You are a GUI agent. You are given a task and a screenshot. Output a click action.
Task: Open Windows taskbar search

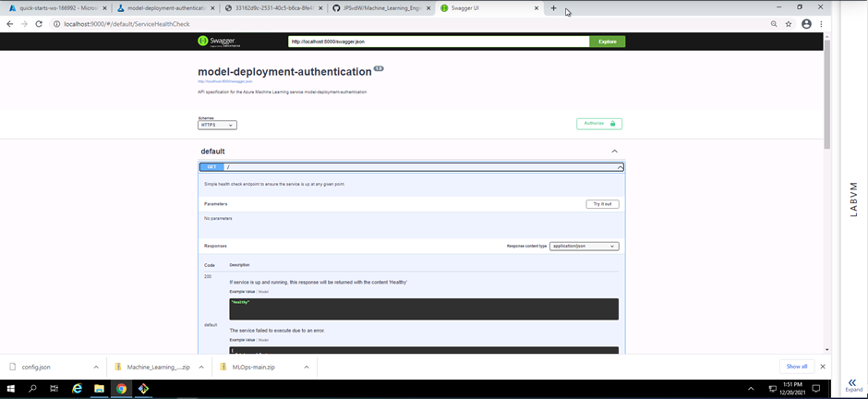[x=32, y=389]
